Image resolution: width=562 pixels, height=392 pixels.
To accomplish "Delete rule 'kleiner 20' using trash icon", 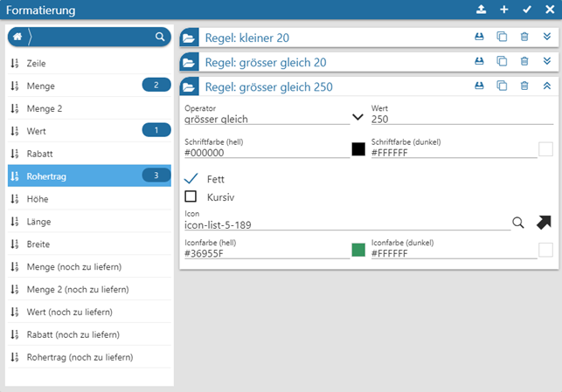I will tap(524, 38).
